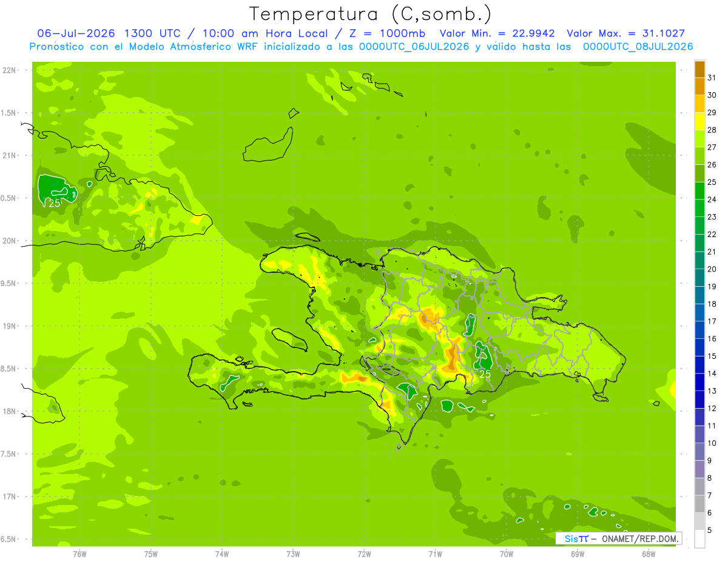Pick the yellow legend swatch between 28 and 29
The image size is (728, 562).
coord(699,122)
